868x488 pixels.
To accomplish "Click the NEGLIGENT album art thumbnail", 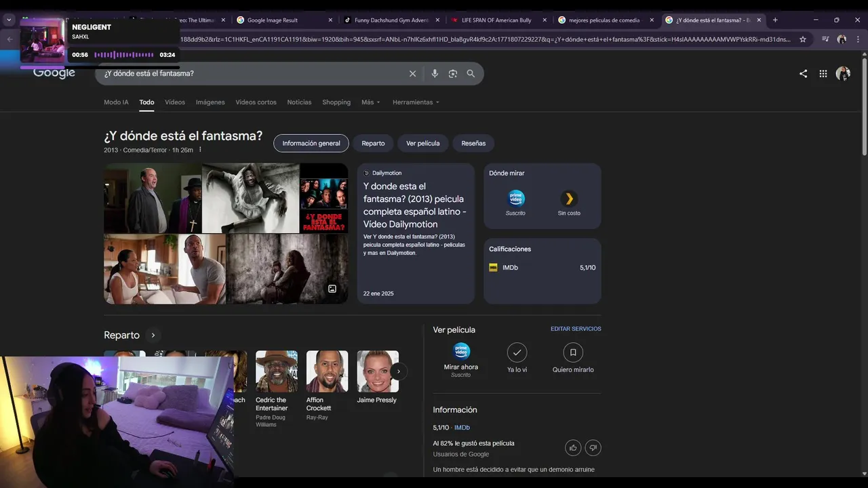I will (43, 41).
